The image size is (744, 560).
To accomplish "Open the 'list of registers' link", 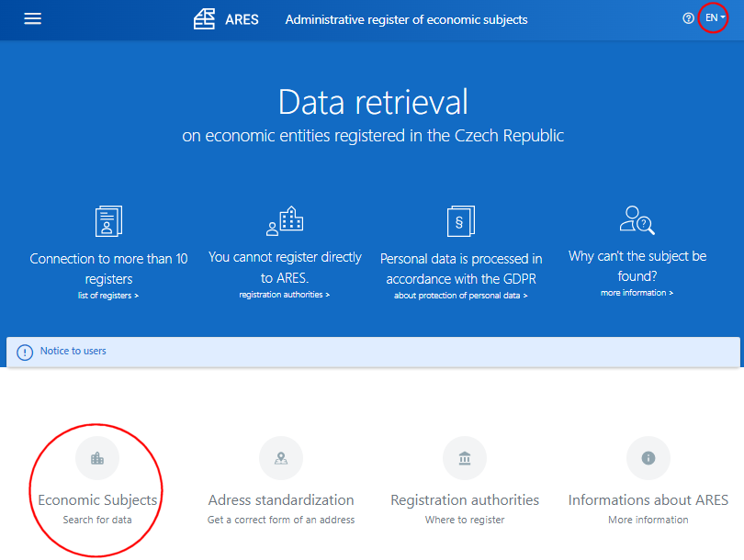I will click(x=108, y=296).
